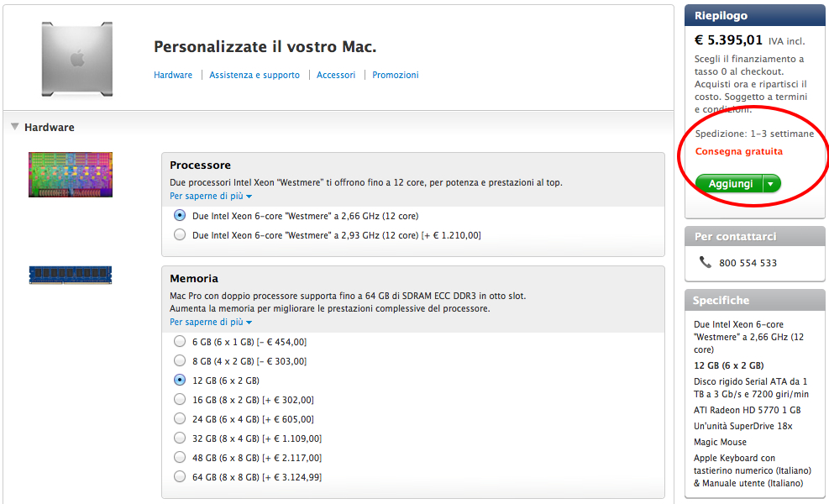Image resolution: width=829 pixels, height=504 pixels.
Task: Click the phone icon beside 800 554 533
Action: pyautogui.click(x=706, y=262)
